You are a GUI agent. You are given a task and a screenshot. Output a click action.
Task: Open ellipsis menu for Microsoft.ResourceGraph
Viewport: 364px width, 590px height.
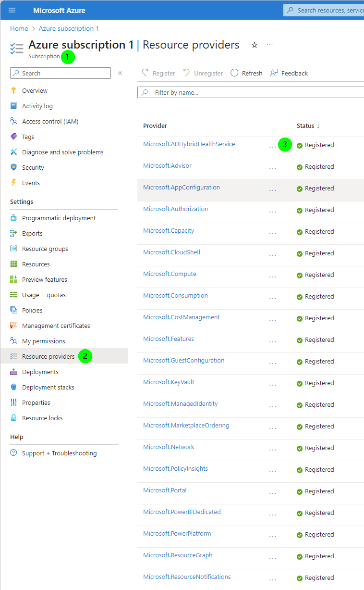(x=273, y=558)
